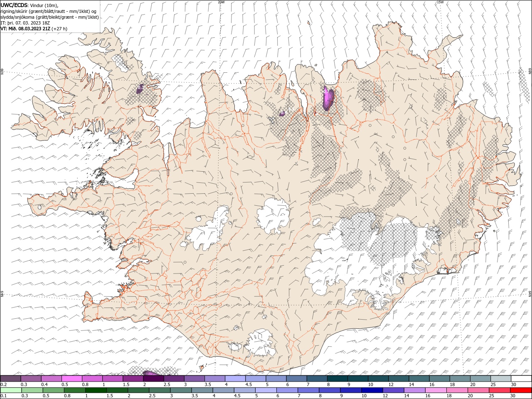
Task: Click the 'slydda/snjókoma' legend description line
Action: (x=50, y=17)
